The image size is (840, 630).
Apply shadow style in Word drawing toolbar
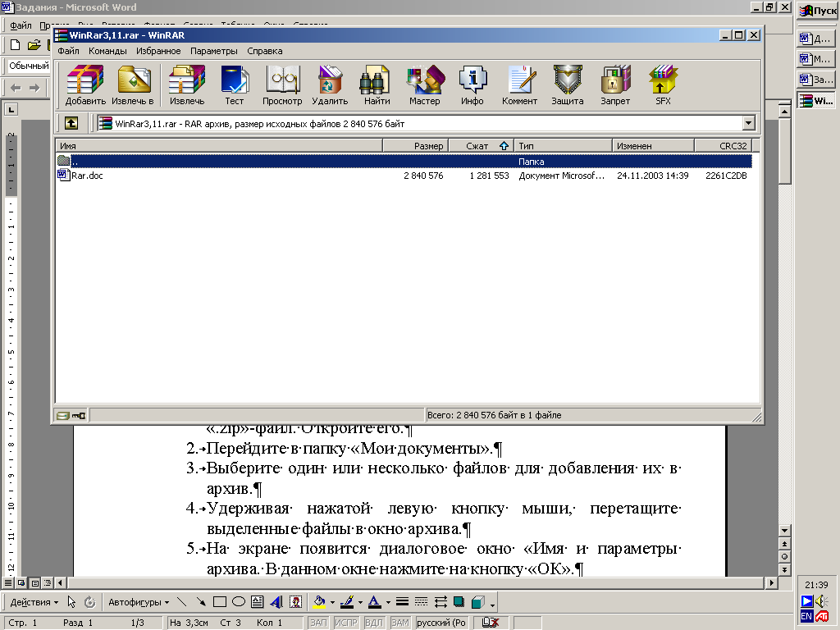[459, 602]
